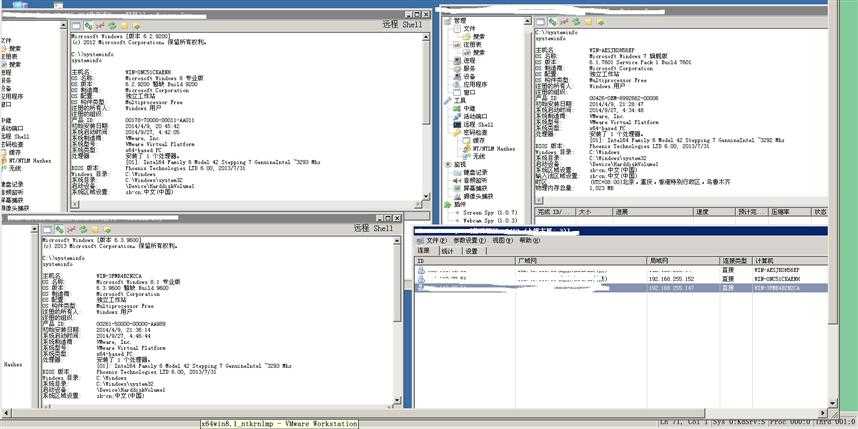The image size is (858, 429).
Task: Open the 视图(V) menu
Action: point(502,241)
